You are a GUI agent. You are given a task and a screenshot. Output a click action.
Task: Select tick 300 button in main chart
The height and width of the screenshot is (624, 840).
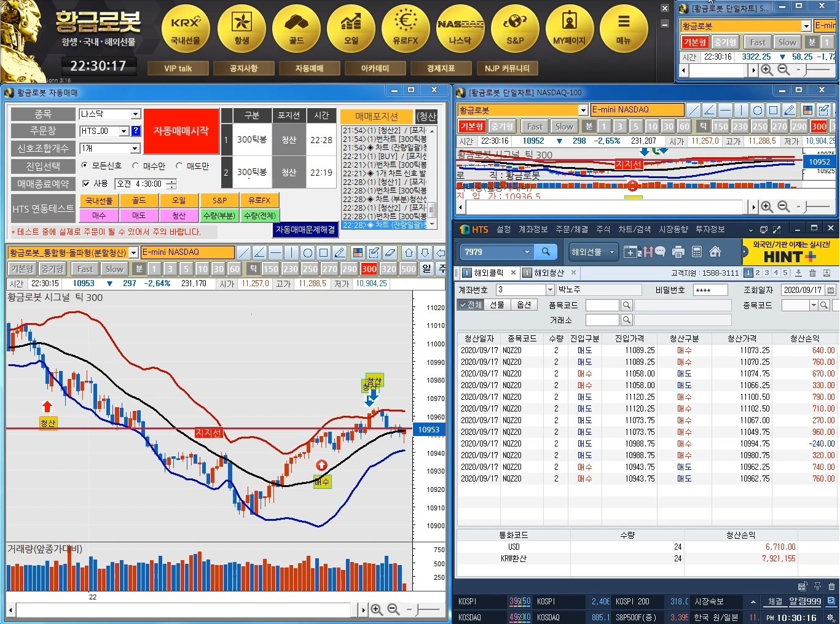369,269
